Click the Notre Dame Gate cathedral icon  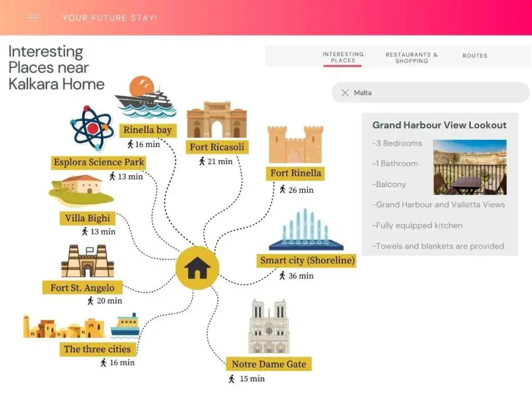point(269,327)
